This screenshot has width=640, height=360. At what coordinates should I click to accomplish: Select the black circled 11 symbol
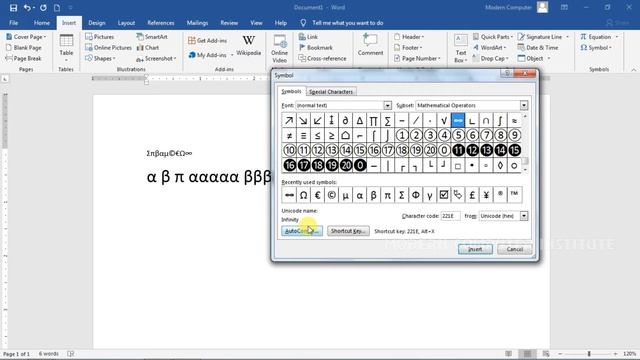point(458,150)
